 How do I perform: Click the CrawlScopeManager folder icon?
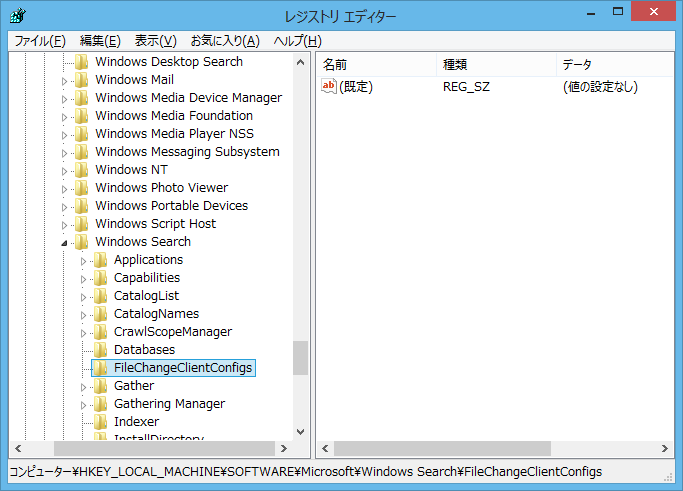[x=100, y=332]
